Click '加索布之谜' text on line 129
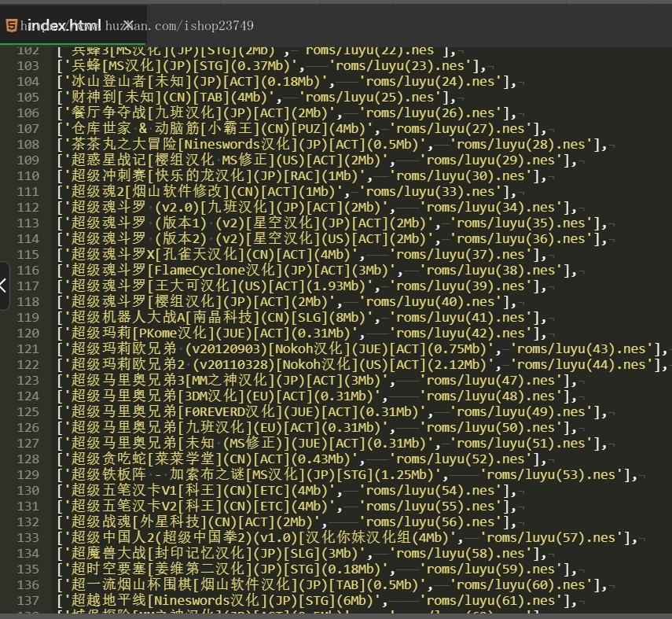Screen dimensions: 672x619 pos(207,475)
